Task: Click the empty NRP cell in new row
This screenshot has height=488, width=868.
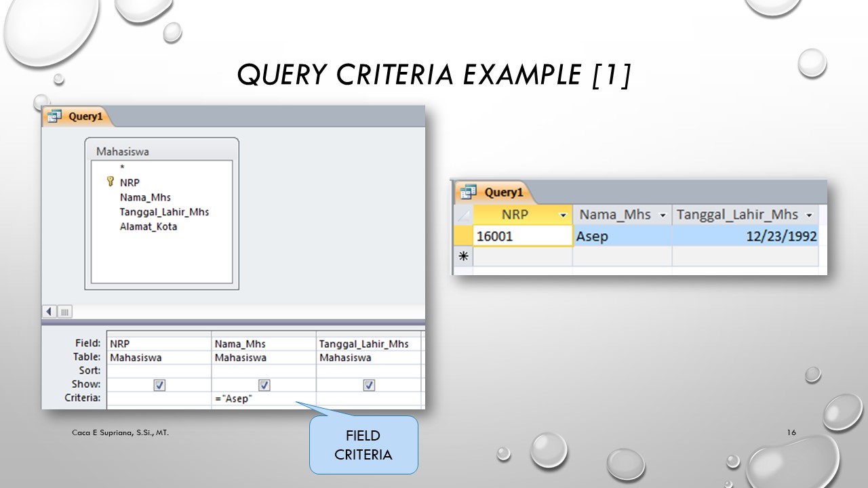Action: tap(523, 256)
